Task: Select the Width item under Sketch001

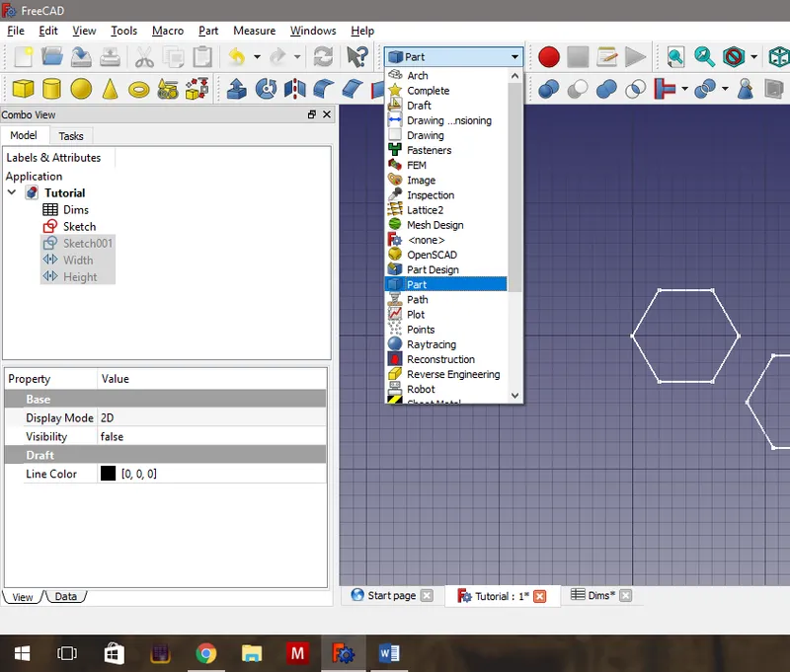Action: [79, 260]
